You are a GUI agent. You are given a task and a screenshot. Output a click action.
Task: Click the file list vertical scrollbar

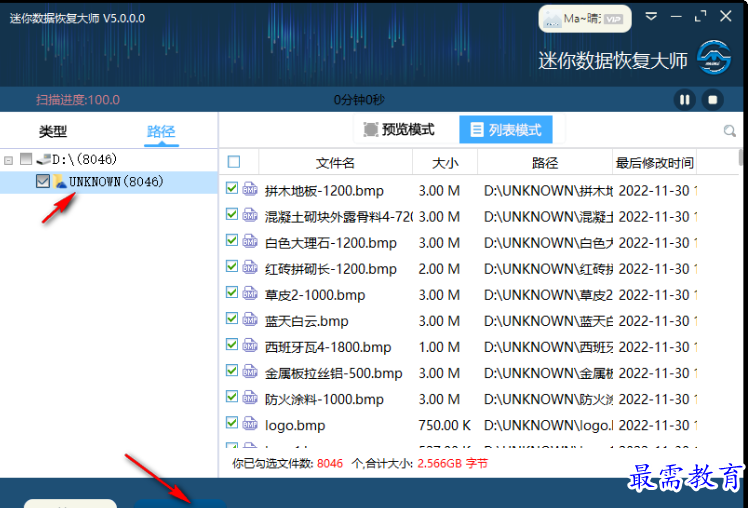click(740, 158)
